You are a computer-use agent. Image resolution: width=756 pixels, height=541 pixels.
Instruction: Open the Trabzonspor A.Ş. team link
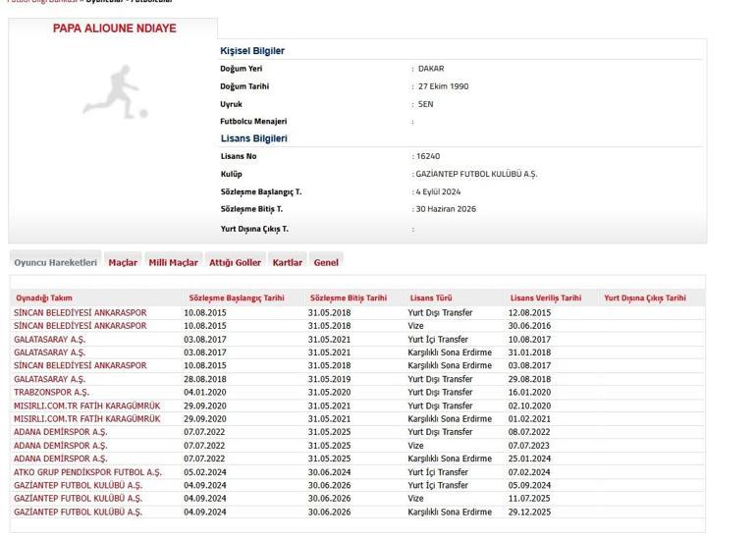click(51, 392)
